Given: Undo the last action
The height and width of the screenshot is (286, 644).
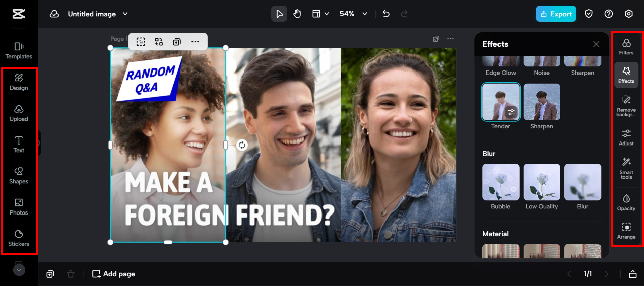Looking at the screenshot, I should coord(386,14).
